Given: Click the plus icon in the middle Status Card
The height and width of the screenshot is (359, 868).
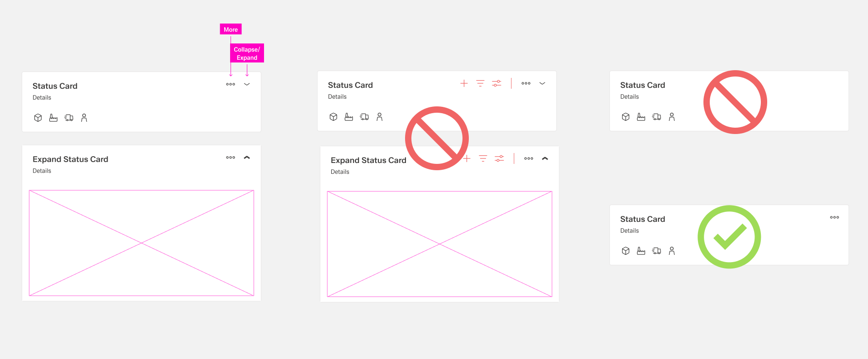Looking at the screenshot, I should (x=464, y=83).
